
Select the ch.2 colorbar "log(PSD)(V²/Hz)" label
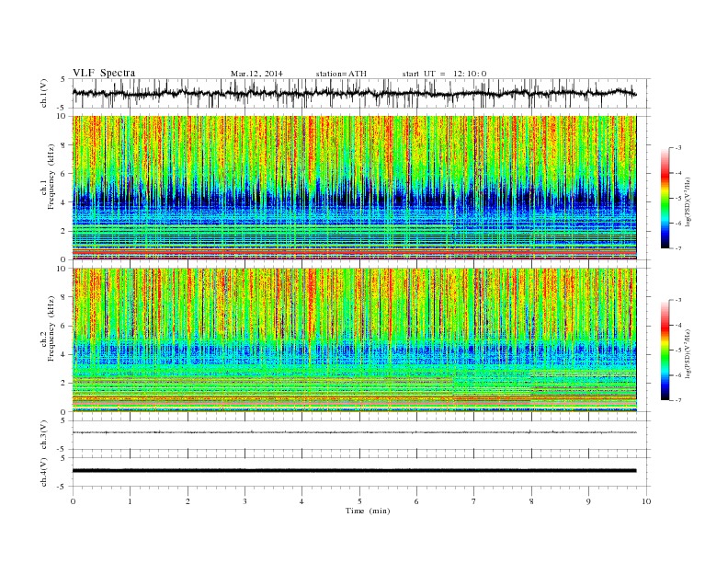[688, 353]
